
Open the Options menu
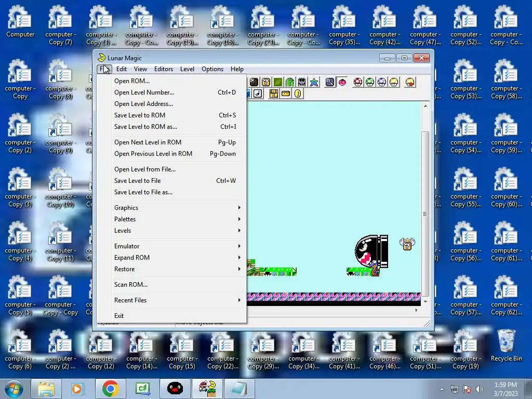click(x=212, y=69)
